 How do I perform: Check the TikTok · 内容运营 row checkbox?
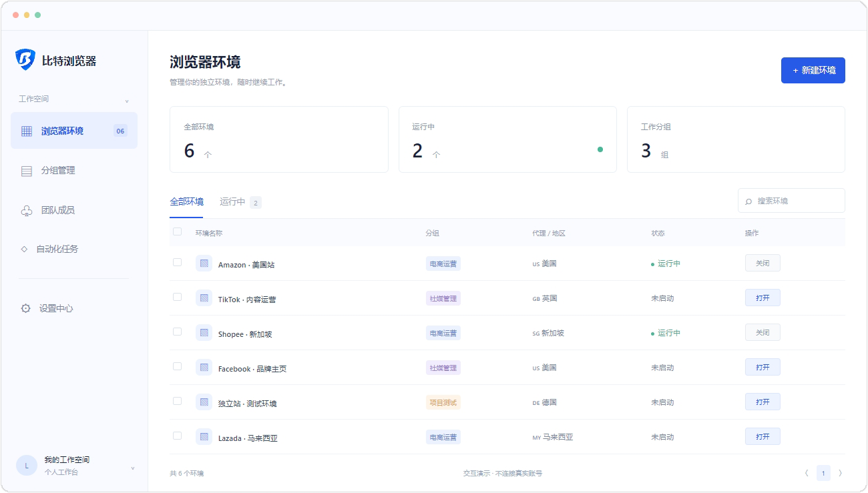point(177,297)
